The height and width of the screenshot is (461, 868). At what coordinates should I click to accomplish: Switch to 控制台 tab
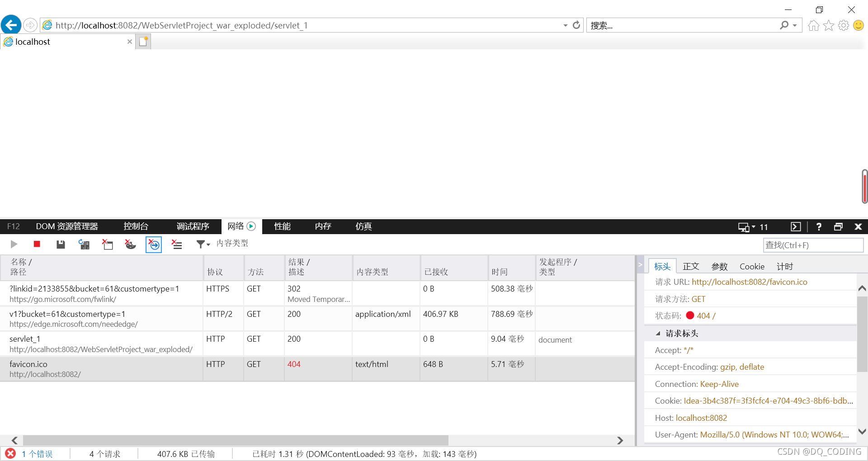[x=136, y=226]
